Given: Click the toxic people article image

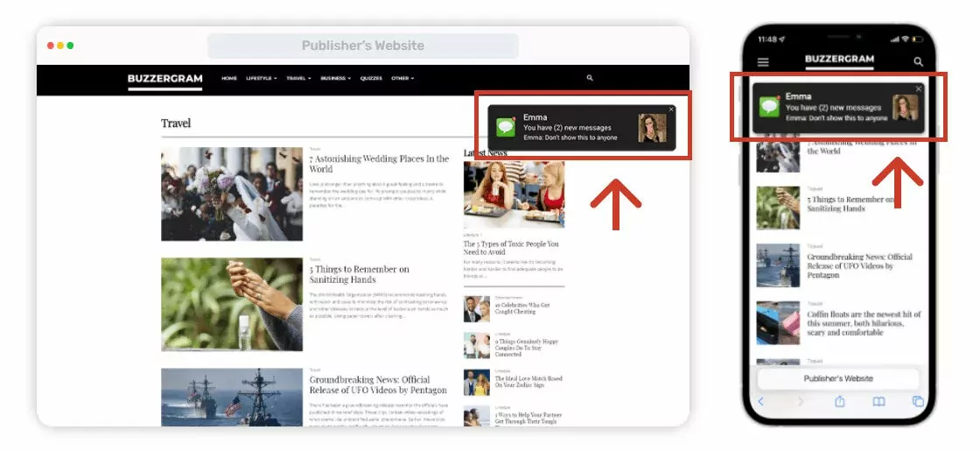Looking at the screenshot, I should pos(514,194).
